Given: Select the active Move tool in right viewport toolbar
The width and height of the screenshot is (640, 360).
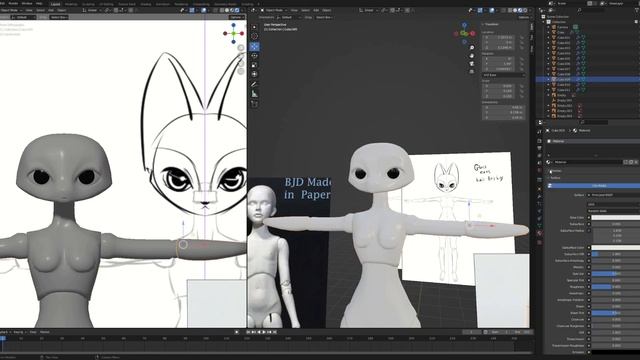Looking at the screenshot, I should 254,46.
